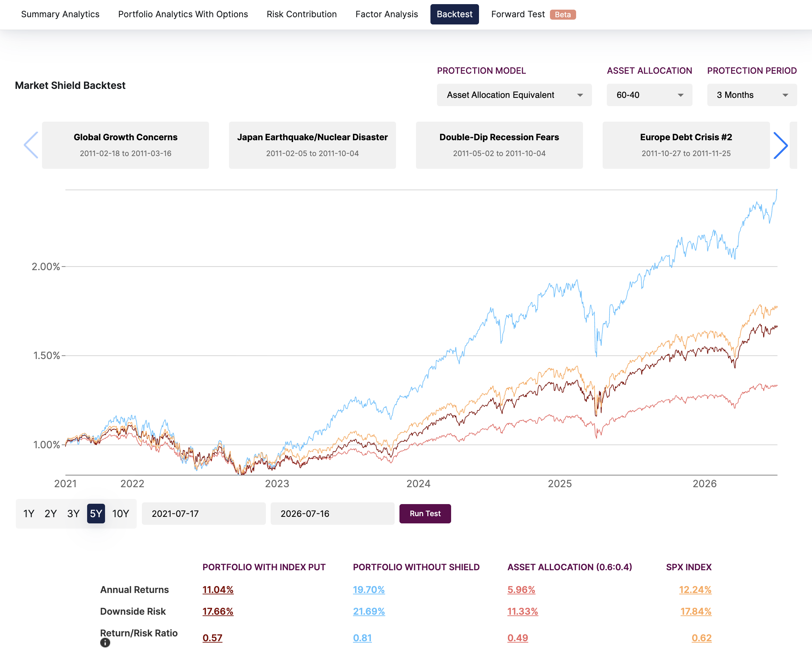Open the Protection Model dropdown
The image size is (812, 665).
pyautogui.click(x=514, y=95)
